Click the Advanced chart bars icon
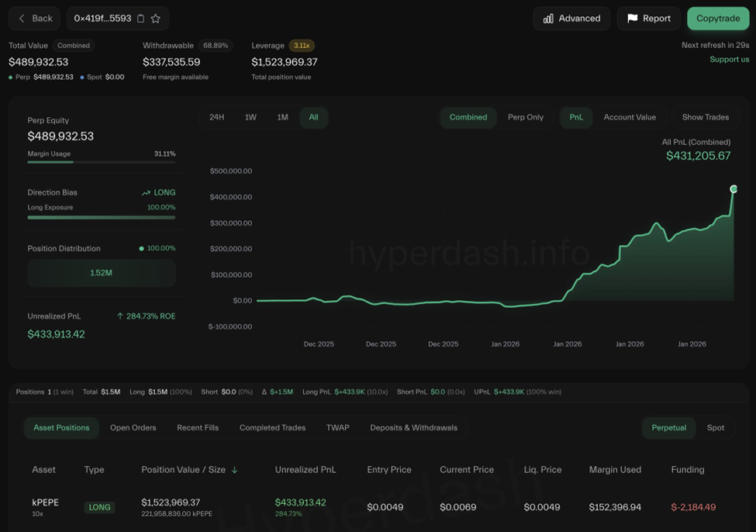 [548, 19]
